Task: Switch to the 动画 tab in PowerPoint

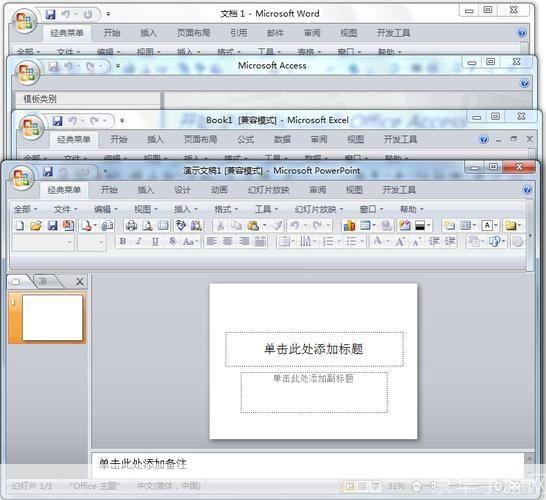Action: (219, 190)
